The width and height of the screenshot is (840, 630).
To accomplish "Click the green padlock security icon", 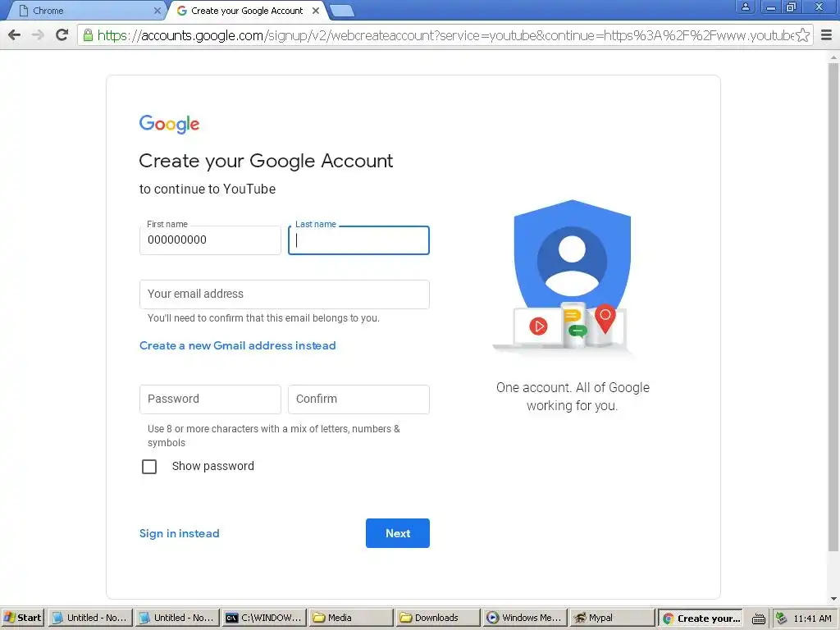I will (88, 35).
